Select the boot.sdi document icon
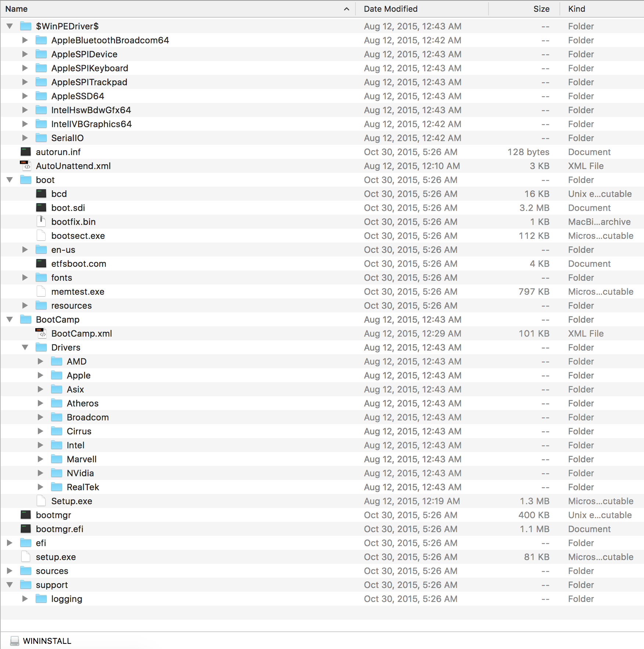The image size is (644, 649). coord(41,208)
